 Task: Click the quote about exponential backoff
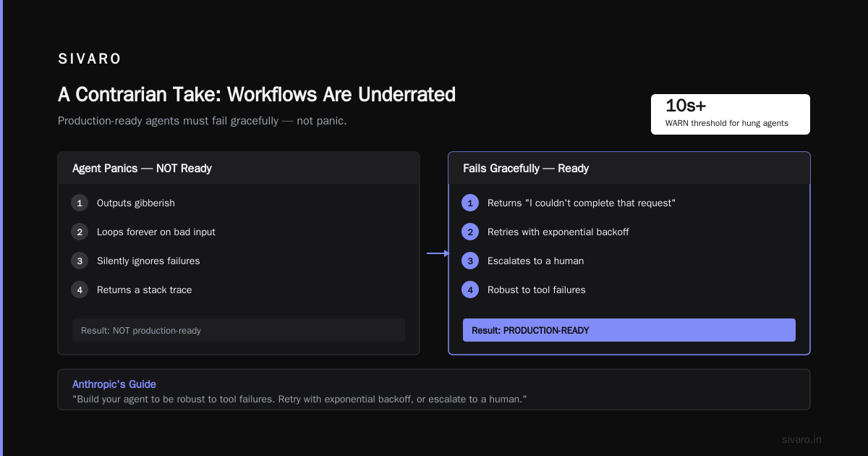pyautogui.click(x=299, y=400)
